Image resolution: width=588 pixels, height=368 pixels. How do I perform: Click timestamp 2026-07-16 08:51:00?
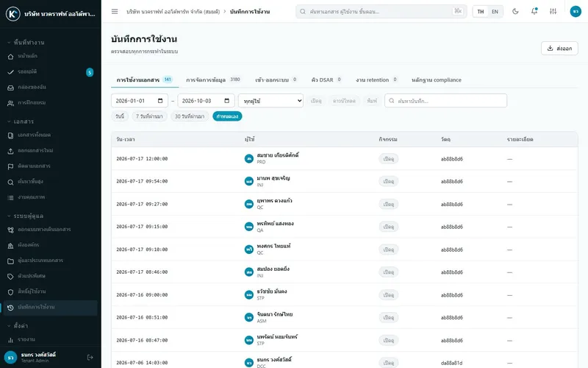click(x=142, y=318)
